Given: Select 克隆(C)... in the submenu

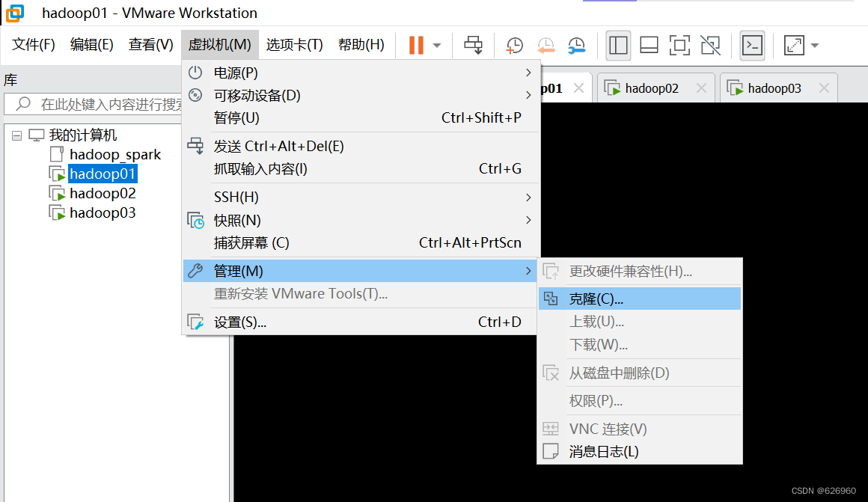Looking at the screenshot, I should (639, 299).
